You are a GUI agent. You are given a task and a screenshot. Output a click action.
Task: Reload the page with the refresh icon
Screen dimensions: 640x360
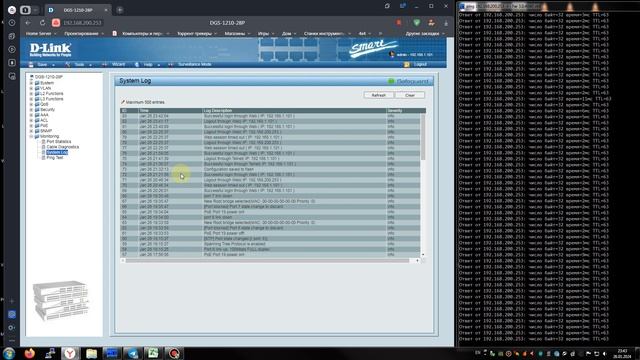tap(42, 23)
